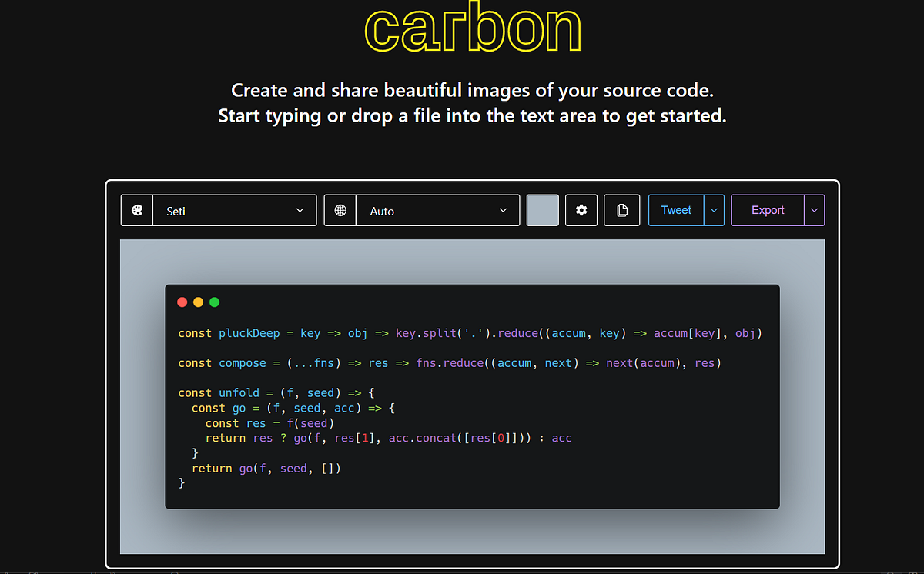Click the 'const go' code line
Screen dimensions: 924x574
click(x=293, y=409)
